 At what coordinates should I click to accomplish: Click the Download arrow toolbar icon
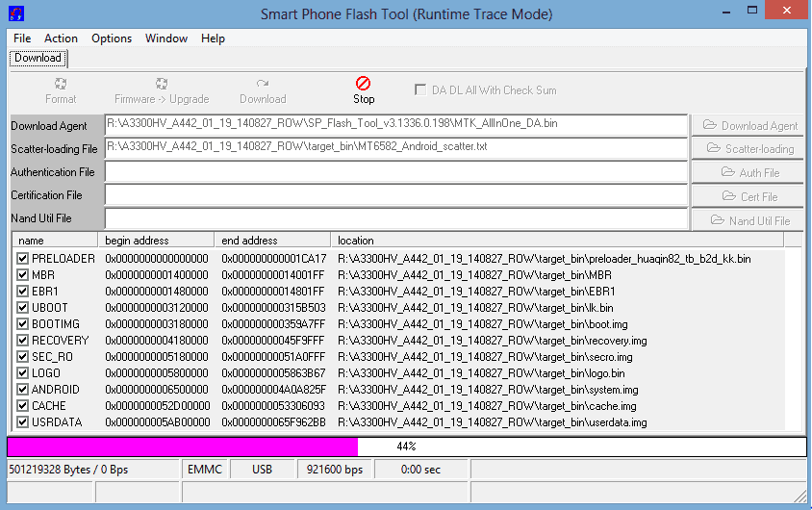tap(263, 84)
